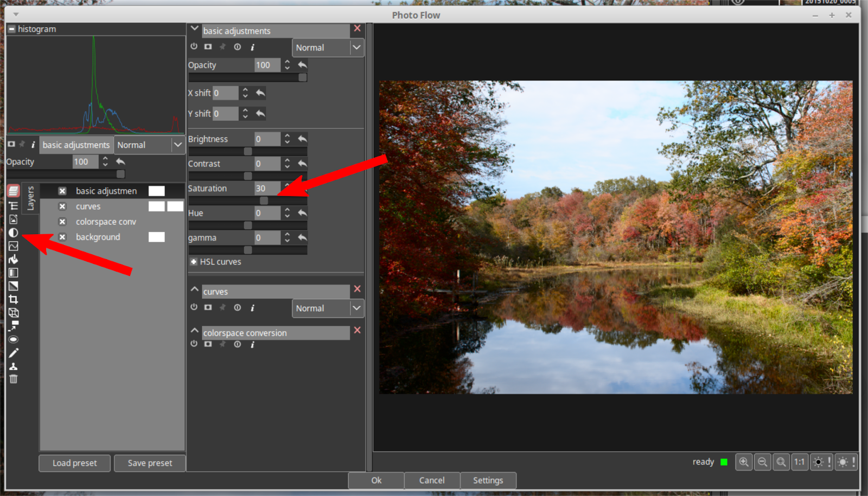Toggle the curves layer visibility checkbox
Screen dimensions: 868x496
click(x=62, y=206)
